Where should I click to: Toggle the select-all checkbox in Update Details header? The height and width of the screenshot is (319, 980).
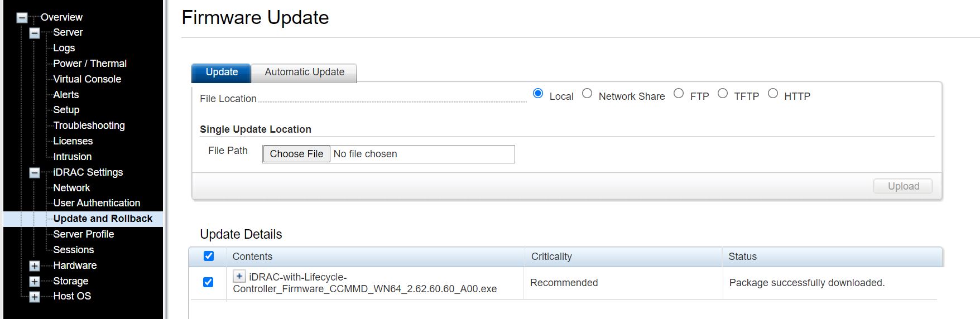click(209, 256)
